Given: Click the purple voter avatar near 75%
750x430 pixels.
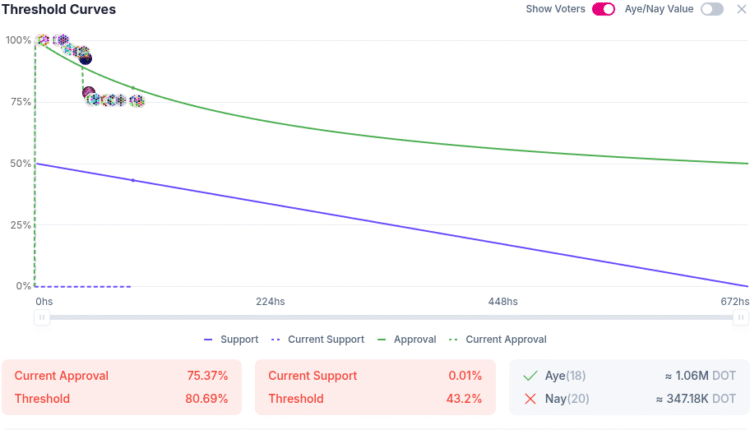Looking at the screenshot, I should [88, 93].
